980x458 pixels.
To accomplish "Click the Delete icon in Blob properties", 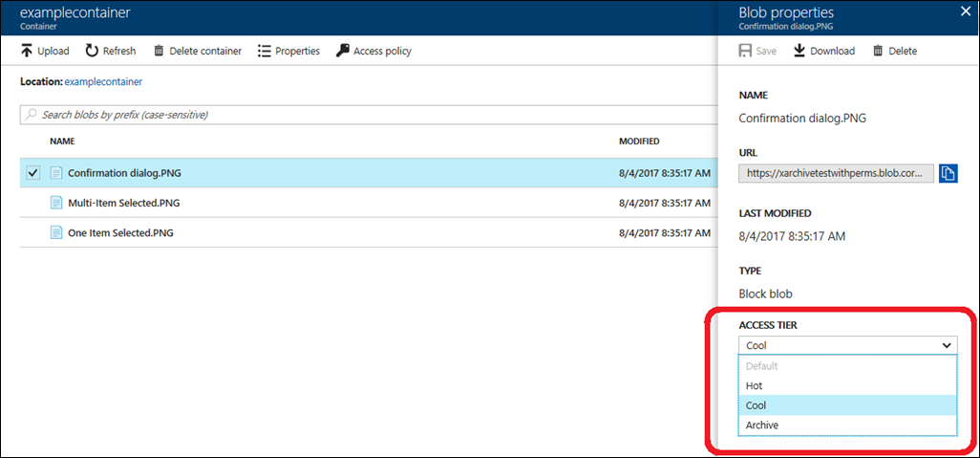I will pyautogui.click(x=877, y=51).
